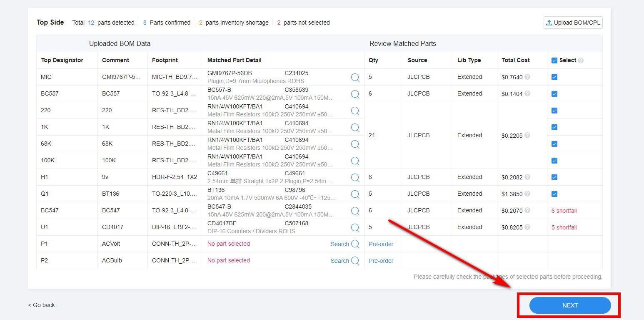Click the info icon next to $1.3850 cost
The width and height of the screenshot is (644, 320).
click(527, 194)
